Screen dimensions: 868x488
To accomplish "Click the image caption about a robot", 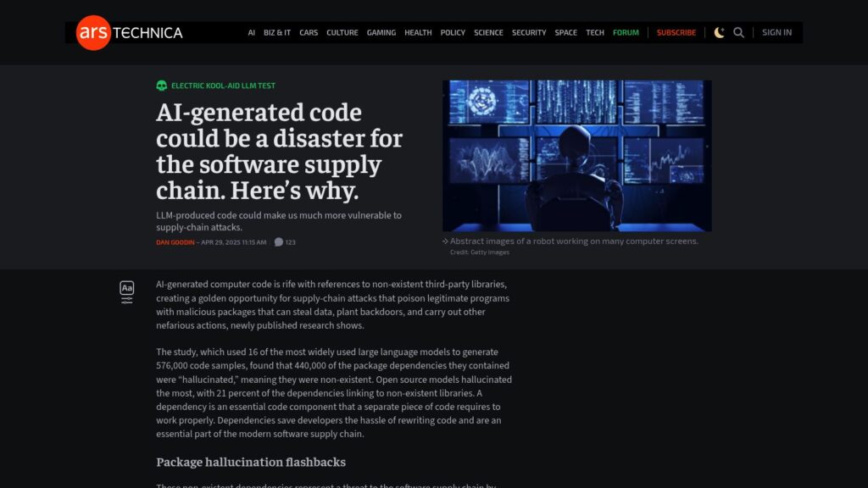I will pyautogui.click(x=574, y=241).
